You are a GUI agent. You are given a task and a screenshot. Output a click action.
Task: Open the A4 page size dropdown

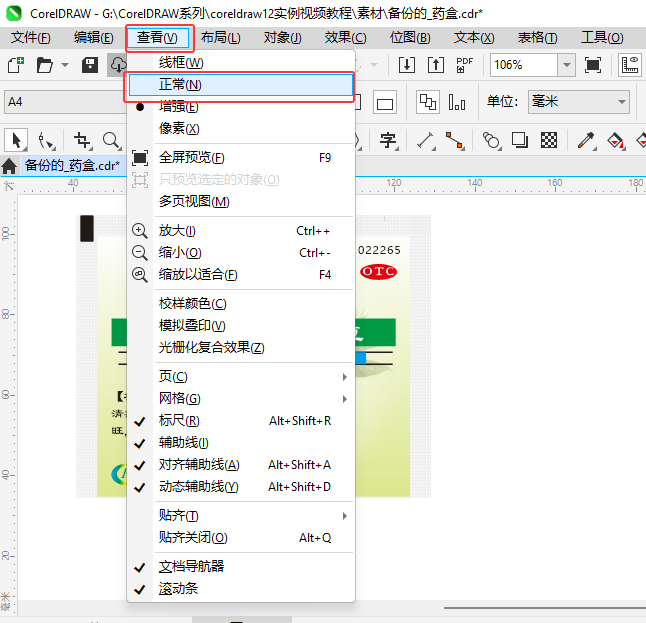(x=66, y=102)
